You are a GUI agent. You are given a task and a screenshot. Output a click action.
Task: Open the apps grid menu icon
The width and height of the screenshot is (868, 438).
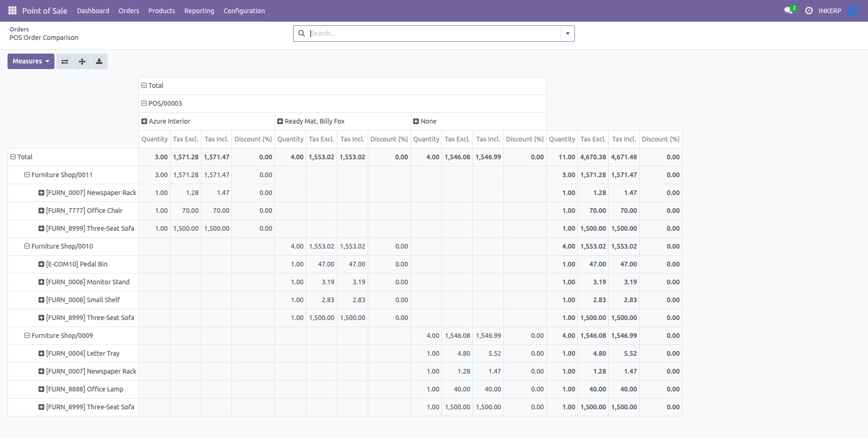13,10
